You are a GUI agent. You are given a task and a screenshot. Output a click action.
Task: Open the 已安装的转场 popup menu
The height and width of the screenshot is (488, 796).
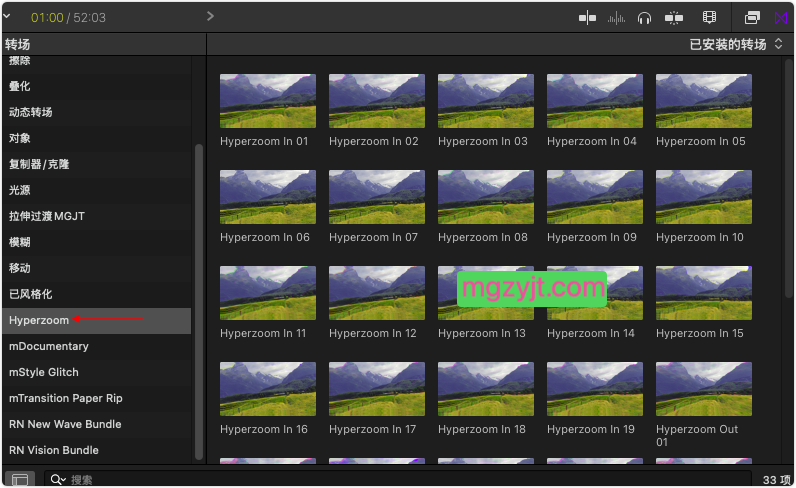pos(736,45)
